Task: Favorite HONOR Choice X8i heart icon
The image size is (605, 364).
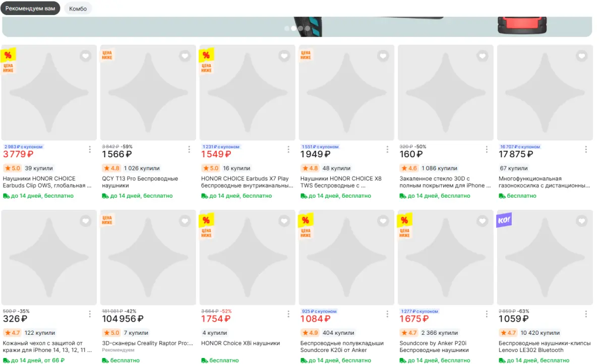Action: [284, 221]
